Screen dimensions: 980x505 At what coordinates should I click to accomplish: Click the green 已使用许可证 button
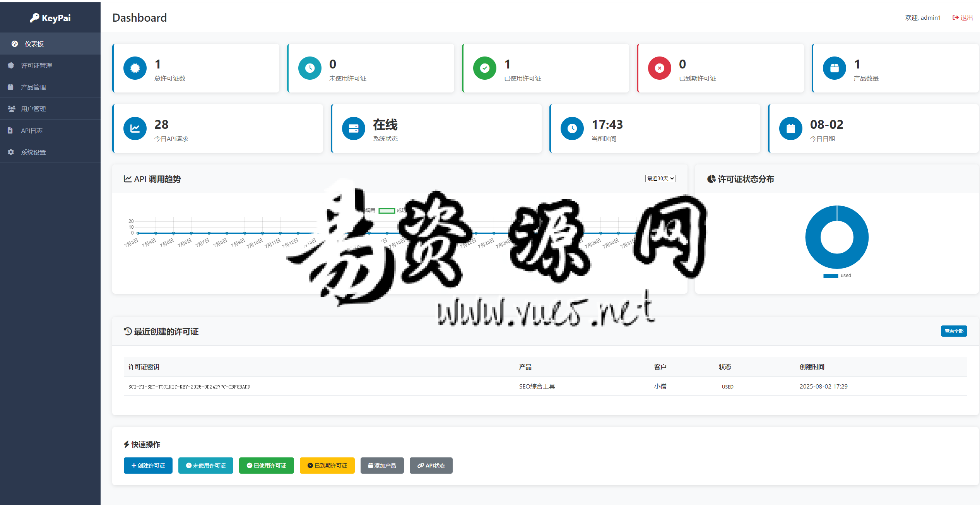[x=267, y=466]
